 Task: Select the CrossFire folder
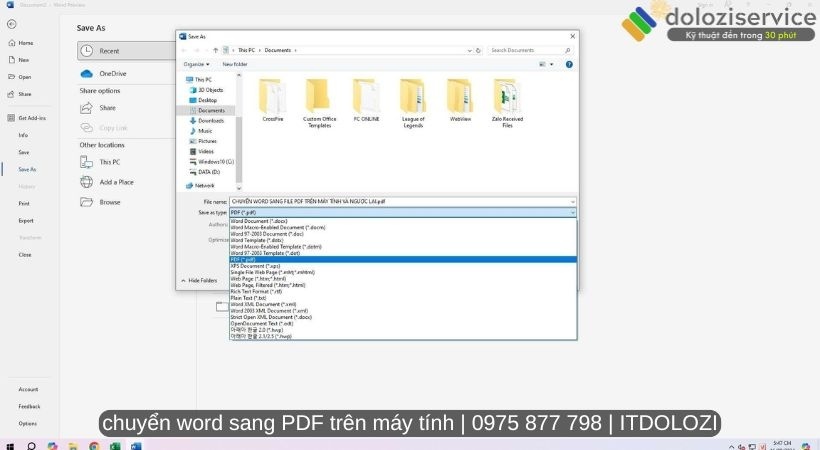coord(272,100)
